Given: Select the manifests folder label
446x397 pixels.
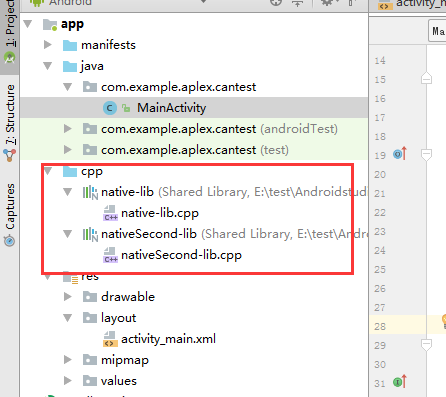Looking at the screenshot, I should (108, 45).
